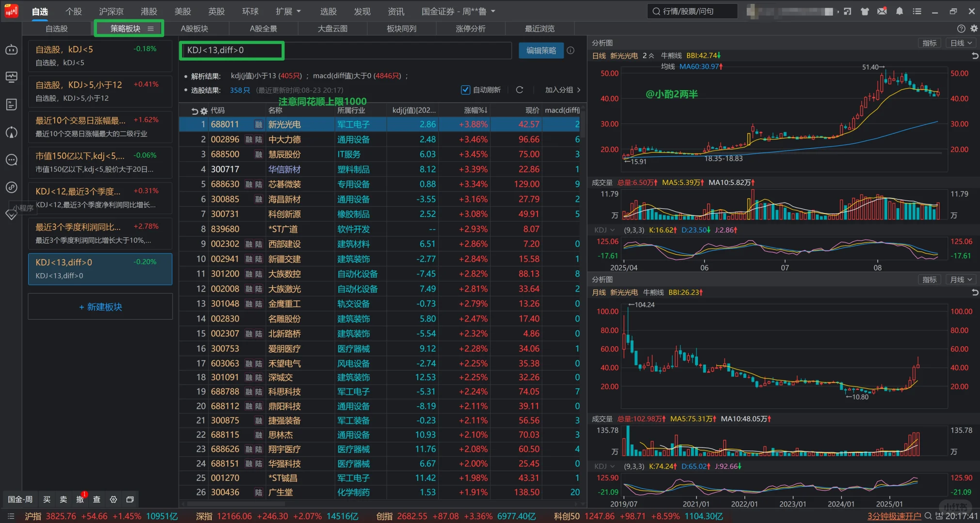Click the search icon in bottom-right status bar
980x523 pixels.
click(928, 516)
